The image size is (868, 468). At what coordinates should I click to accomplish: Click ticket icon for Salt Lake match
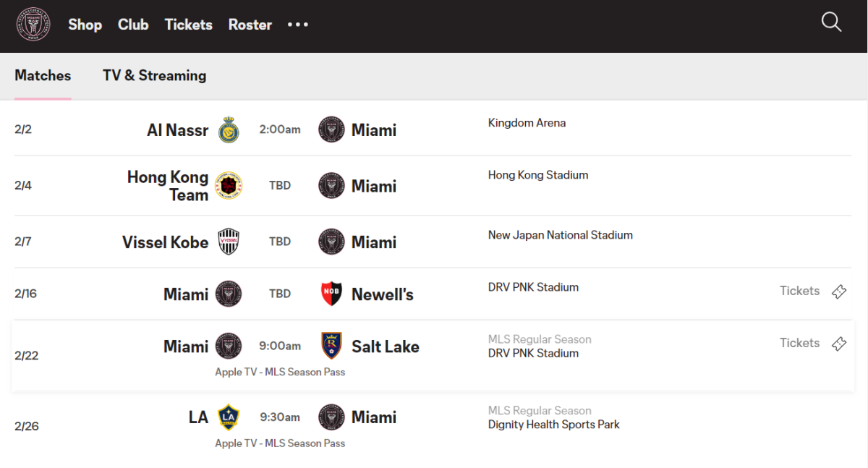click(839, 344)
